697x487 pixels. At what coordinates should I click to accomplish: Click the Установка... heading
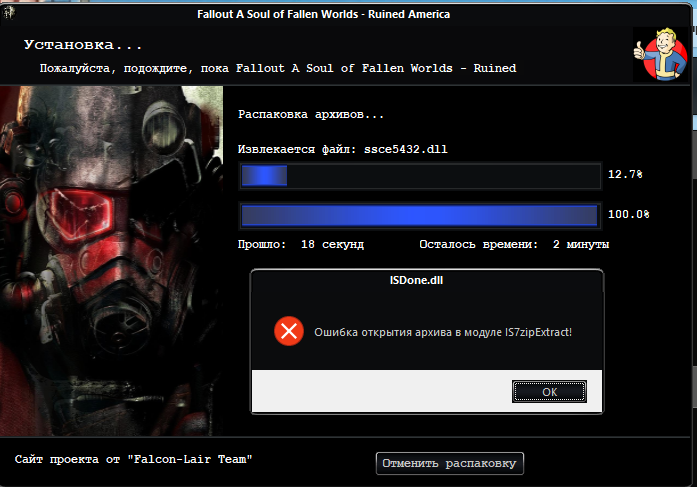coord(83,45)
